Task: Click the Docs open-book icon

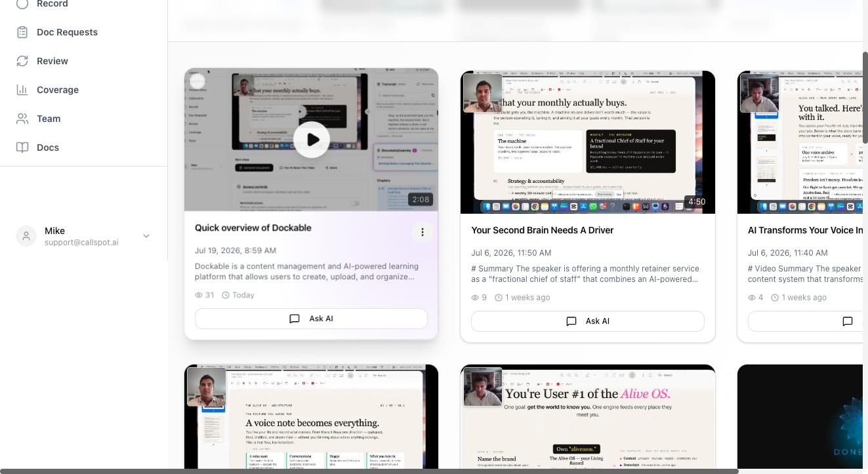Action: pos(22,148)
